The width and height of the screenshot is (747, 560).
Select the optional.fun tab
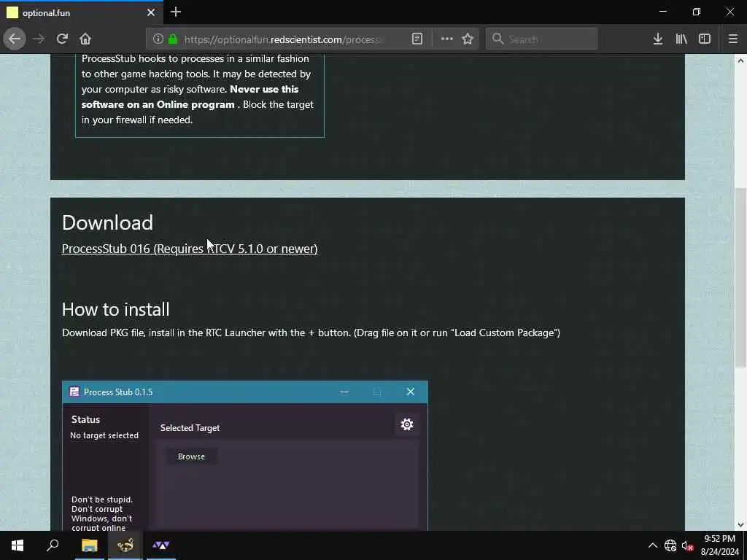point(82,13)
